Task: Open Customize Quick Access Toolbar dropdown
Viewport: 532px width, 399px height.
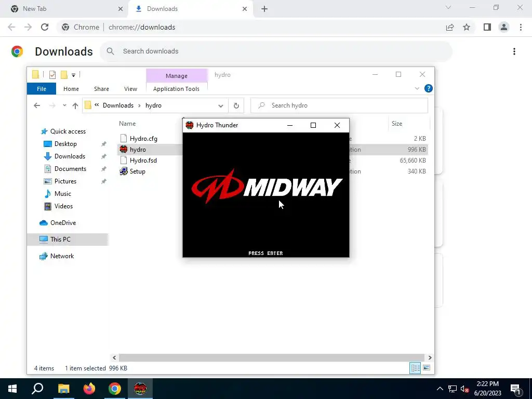Action: 73,75
